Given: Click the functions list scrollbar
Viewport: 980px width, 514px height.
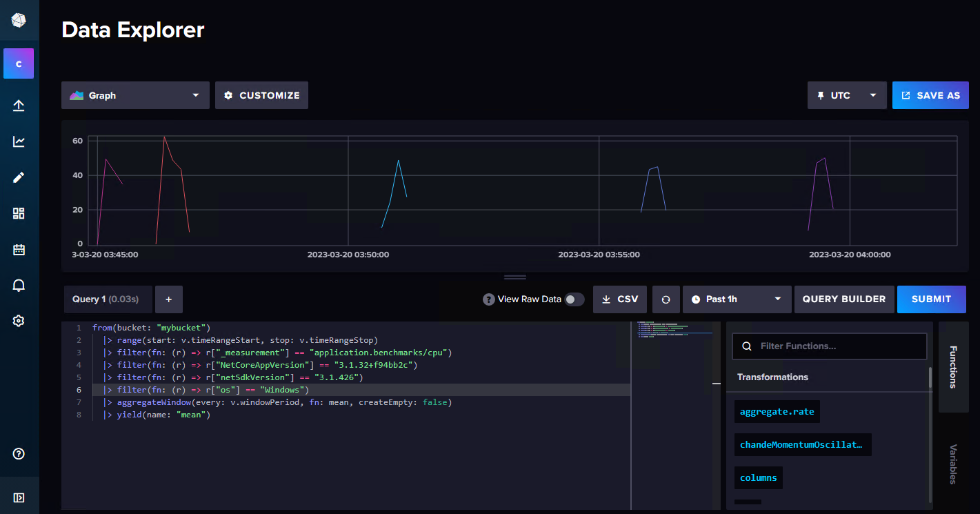Looking at the screenshot, I should pos(930,378).
